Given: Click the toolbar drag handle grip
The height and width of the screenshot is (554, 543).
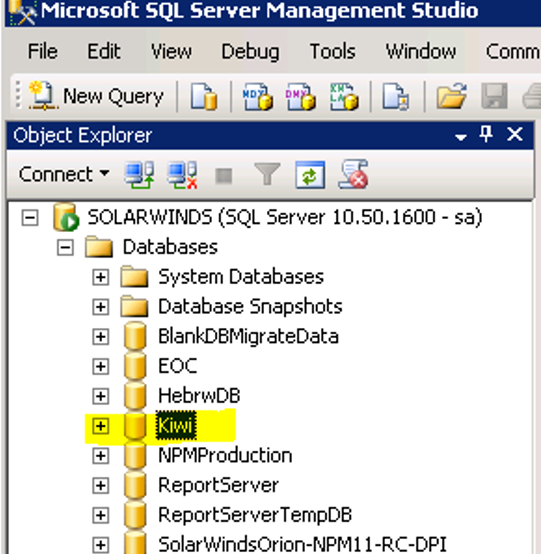Looking at the screenshot, I should pyautogui.click(x=18, y=95).
